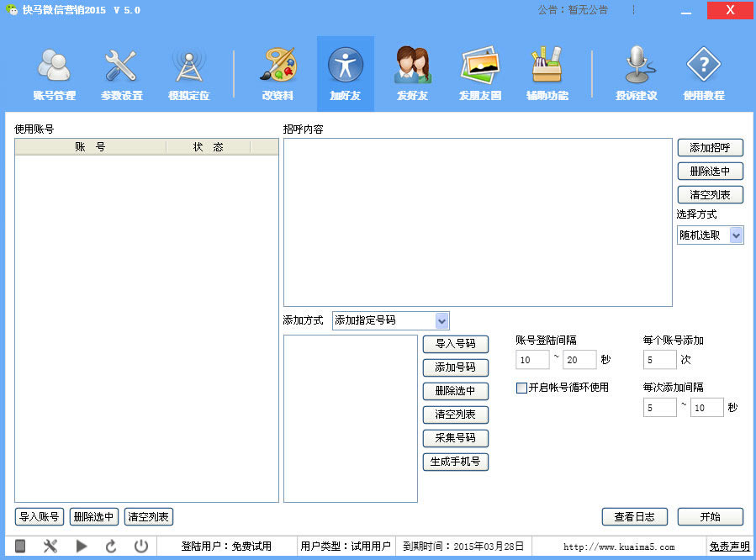Image resolution: width=756 pixels, height=560 pixels.
Task: Click 免责声明 disclaimer link
Action: coord(729,547)
